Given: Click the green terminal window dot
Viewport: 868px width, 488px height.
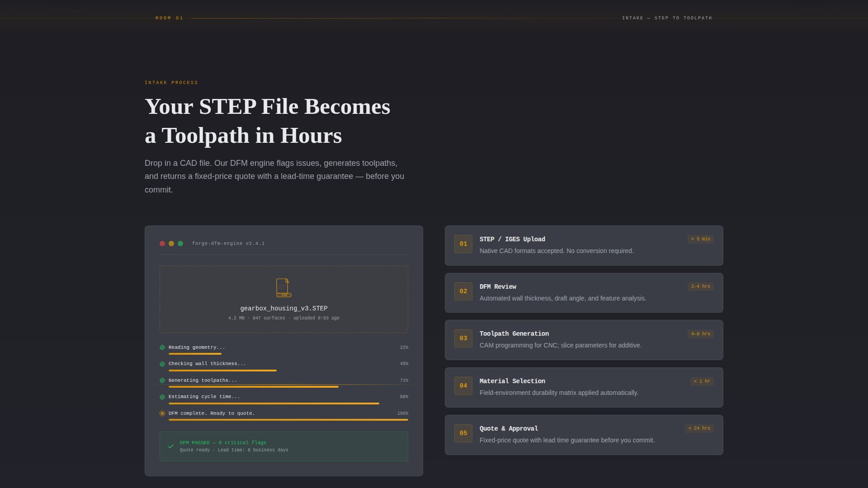Looking at the screenshot, I should [180, 243].
